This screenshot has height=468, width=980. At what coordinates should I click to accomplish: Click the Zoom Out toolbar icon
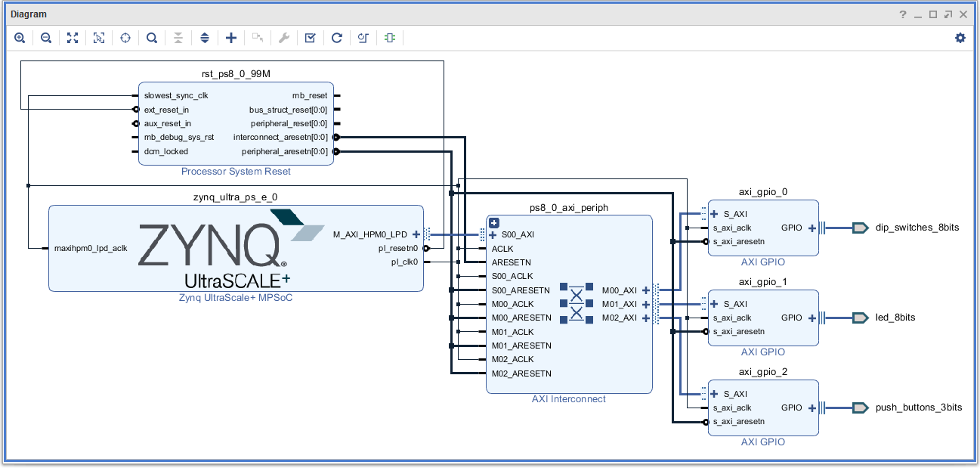point(46,38)
